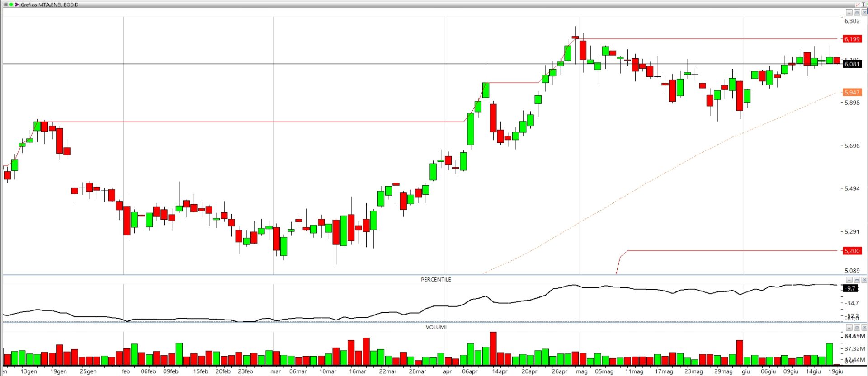The width and height of the screenshot is (868, 376).
Task: Click the 5,696 price axis value
Action: point(852,146)
